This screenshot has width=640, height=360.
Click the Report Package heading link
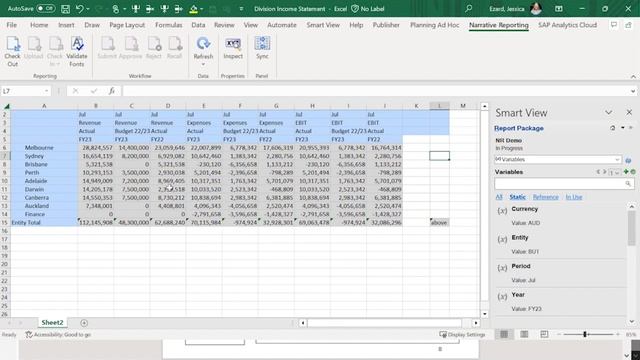click(519, 128)
